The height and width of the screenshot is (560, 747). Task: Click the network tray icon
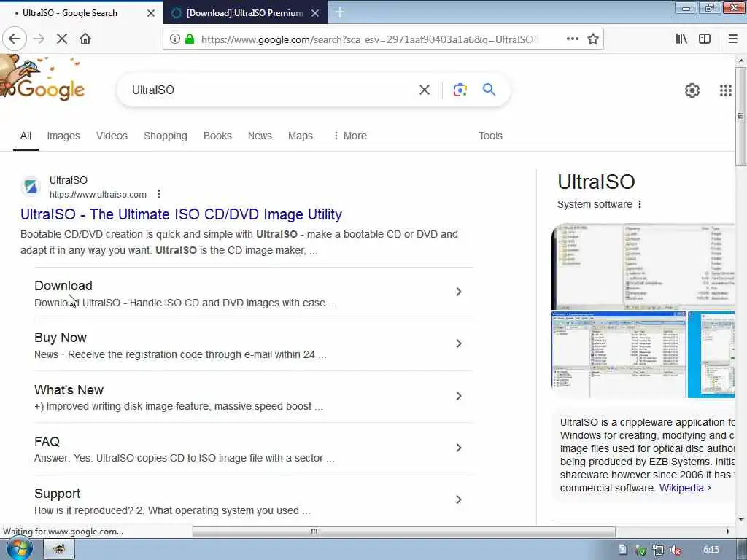pyautogui.click(x=657, y=550)
